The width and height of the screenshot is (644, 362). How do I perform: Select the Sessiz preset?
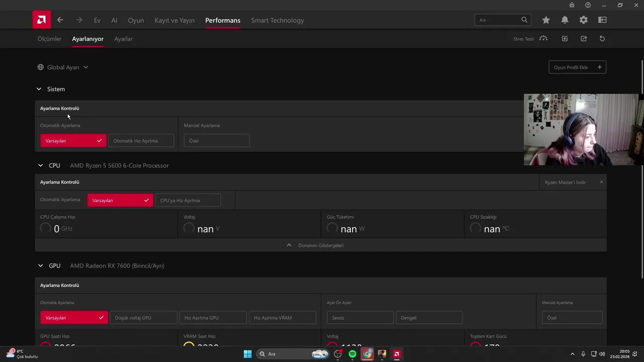pyautogui.click(x=360, y=318)
